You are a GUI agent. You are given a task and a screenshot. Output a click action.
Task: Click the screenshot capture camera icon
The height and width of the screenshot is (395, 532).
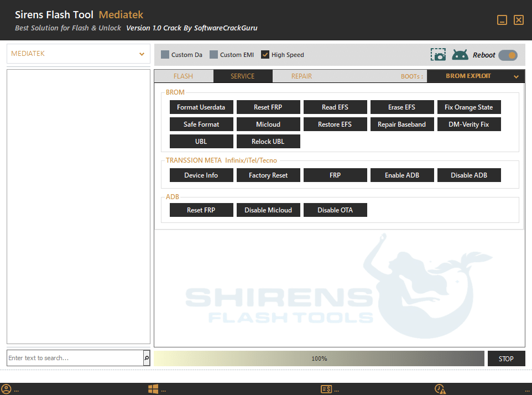438,55
